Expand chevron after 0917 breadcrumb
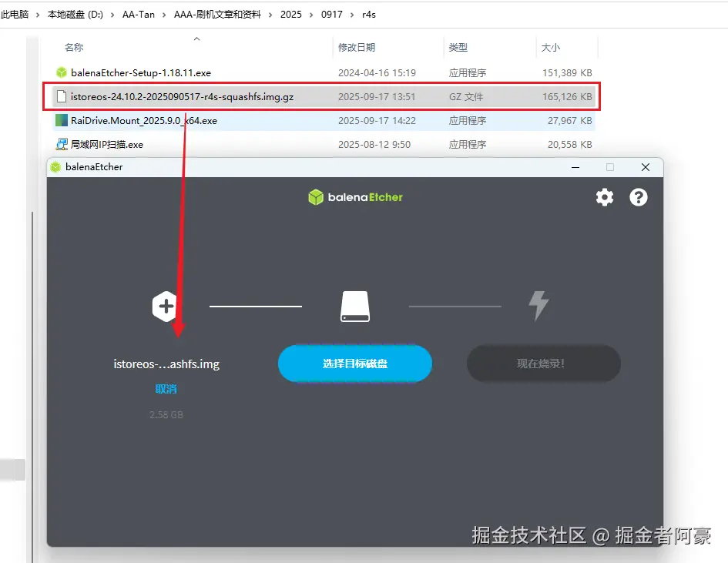 [x=352, y=15]
